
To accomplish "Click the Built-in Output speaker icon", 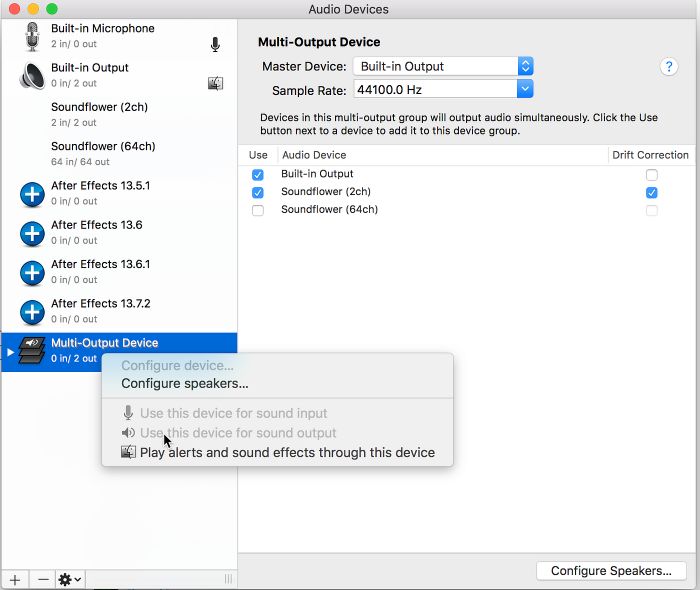I will point(32,76).
